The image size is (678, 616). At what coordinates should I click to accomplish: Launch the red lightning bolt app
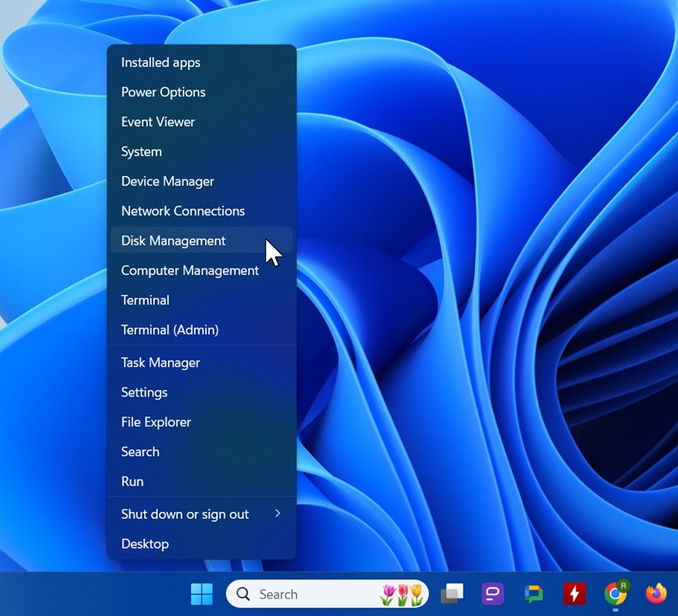pyautogui.click(x=574, y=594)
